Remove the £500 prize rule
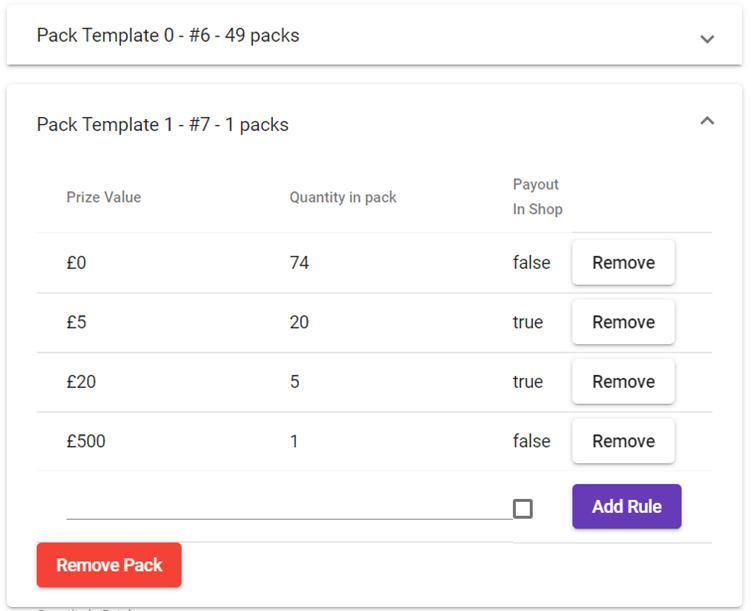The image size is (752, 611). tap(623, 441)
